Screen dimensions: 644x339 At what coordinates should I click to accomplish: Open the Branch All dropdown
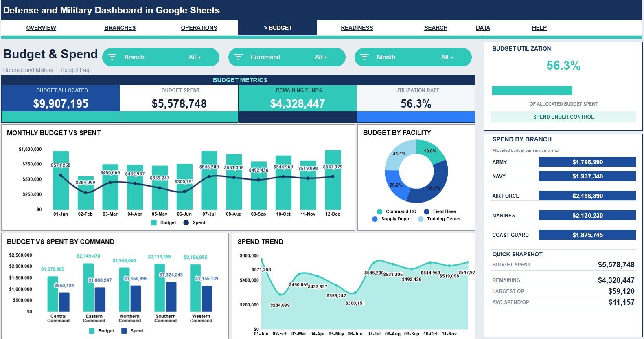click(x=195, y=57)
